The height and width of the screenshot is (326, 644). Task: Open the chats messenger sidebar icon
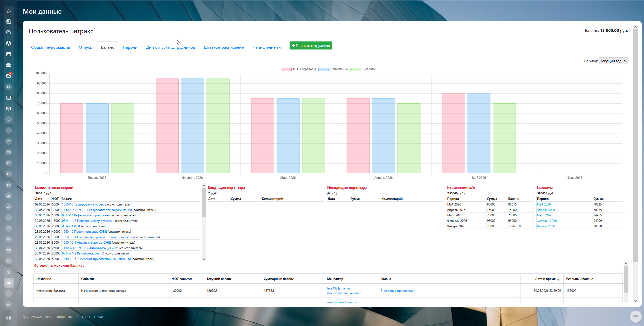tap(9, 32)
